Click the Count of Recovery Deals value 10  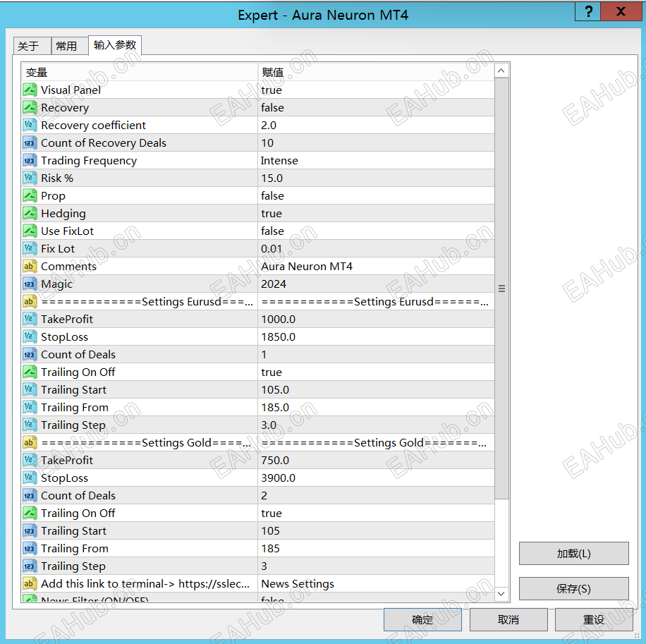tap(267, 143)
